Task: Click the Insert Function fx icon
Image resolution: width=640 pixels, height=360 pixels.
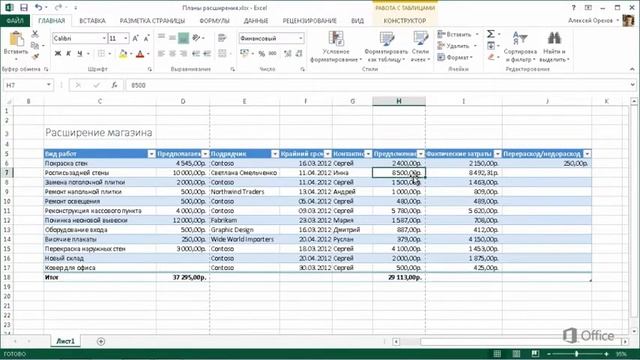Action: pos(114,85)
